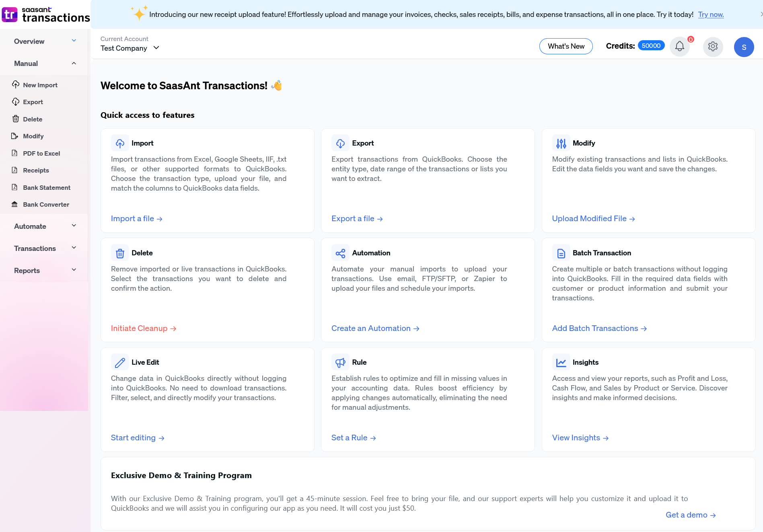Click the Set a Rule link

click(x=354, y=438)
